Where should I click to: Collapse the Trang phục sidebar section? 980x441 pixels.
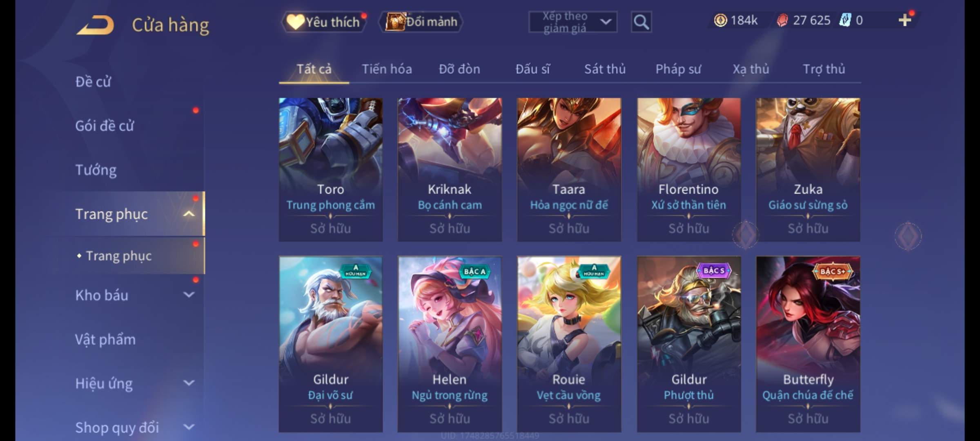[189, 214]
